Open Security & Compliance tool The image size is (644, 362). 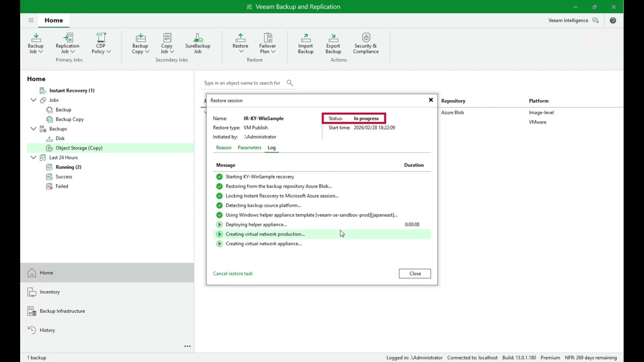(x=366, y=43)
